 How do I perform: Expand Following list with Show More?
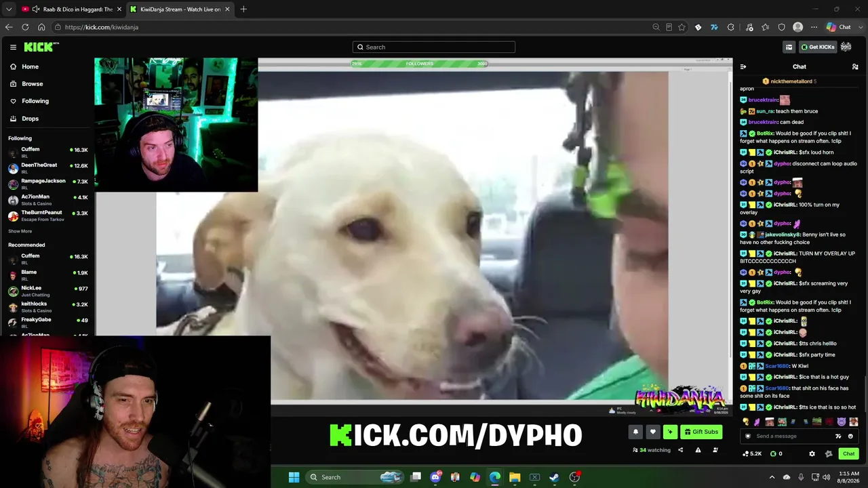[20, 231]
